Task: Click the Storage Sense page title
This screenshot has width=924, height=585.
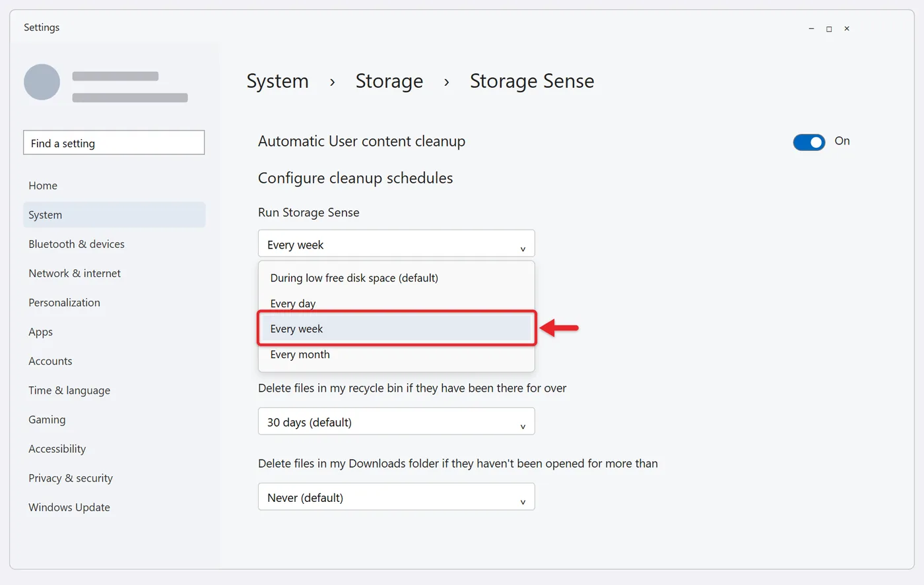Action: (x=532, y=81)
